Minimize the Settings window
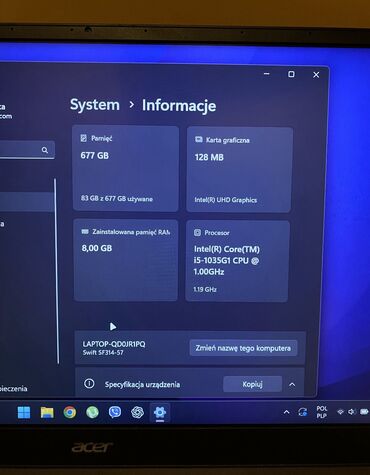Image resolution: width=370 pixels, height=475 pixels. coord(267,74)
